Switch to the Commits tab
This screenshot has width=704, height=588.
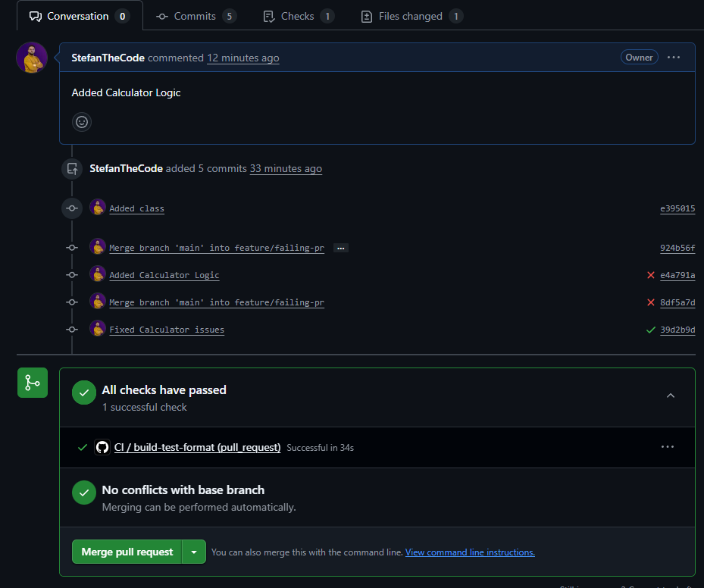coord(196,16)
